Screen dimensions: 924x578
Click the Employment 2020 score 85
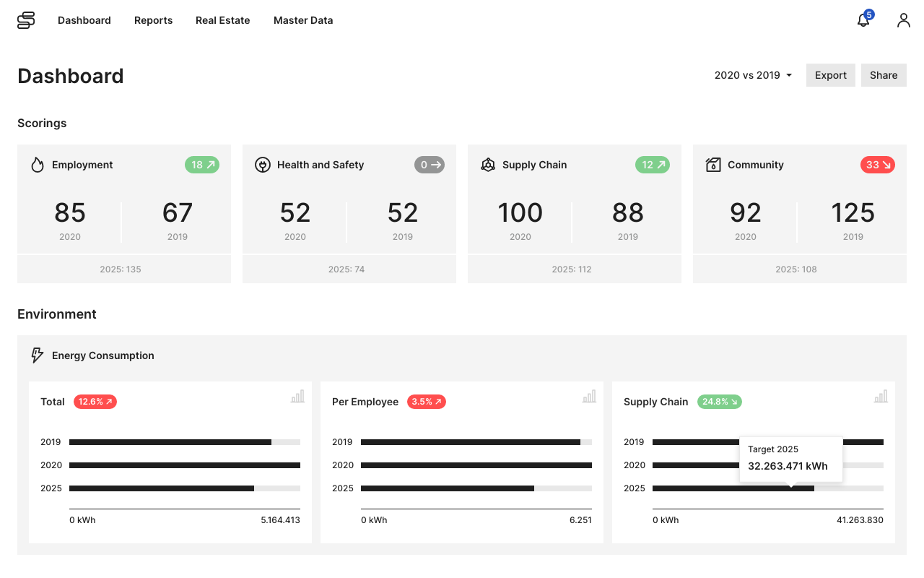click(x=70, y=213)
